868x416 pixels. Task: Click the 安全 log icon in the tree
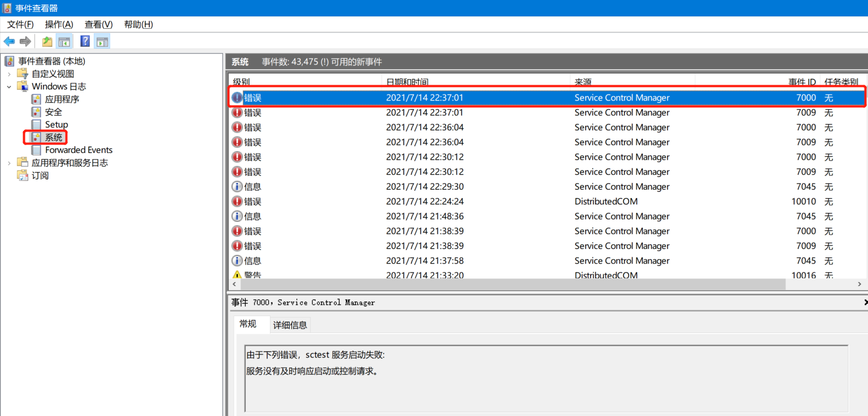[36, 112]
